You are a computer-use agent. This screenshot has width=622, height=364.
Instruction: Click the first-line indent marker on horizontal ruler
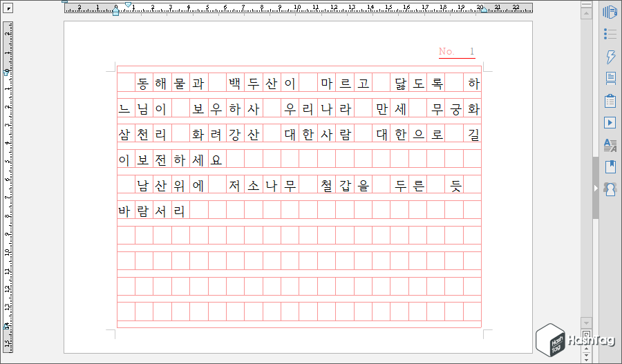128,4
